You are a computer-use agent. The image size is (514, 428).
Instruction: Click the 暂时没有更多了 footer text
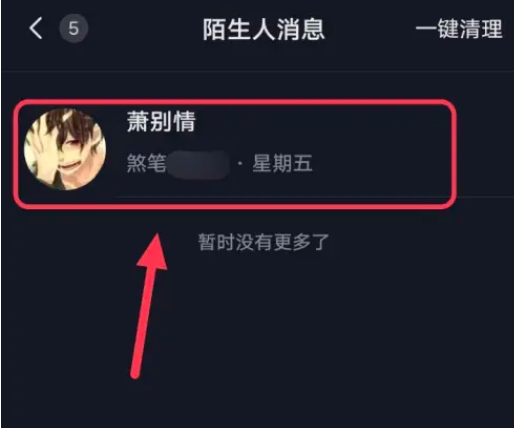pos(264,242)
